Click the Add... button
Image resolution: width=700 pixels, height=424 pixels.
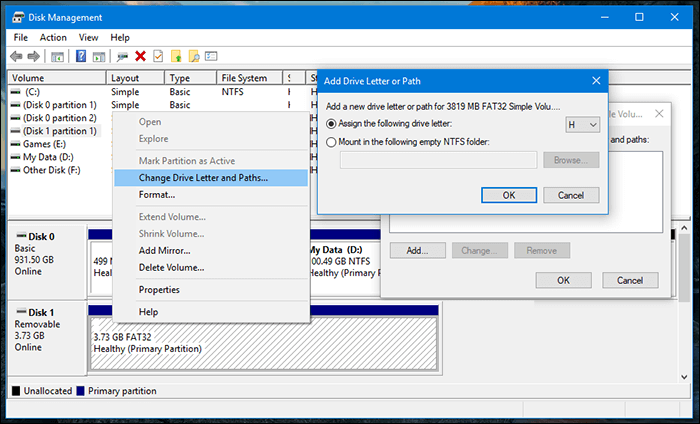point(417,250)
